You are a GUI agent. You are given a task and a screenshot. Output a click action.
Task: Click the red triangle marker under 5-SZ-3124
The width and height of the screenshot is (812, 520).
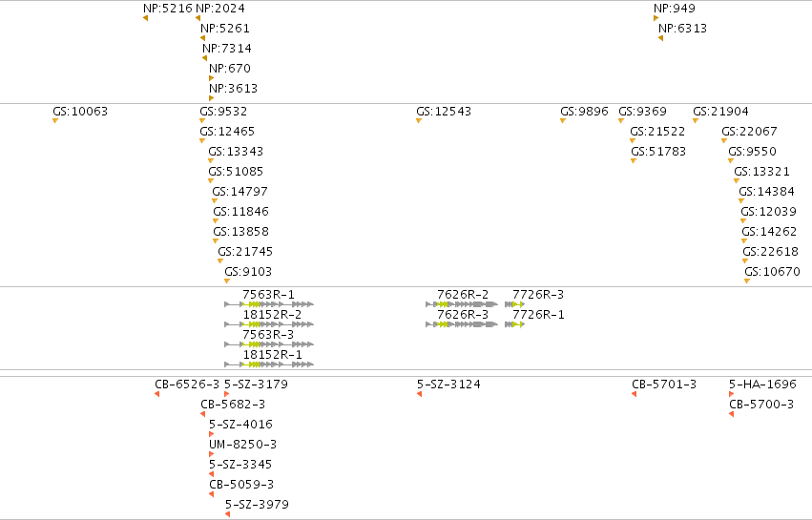[420, 394]
